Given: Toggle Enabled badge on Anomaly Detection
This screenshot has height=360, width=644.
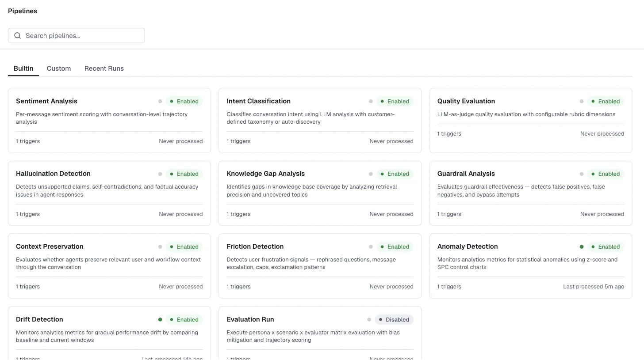Looking at the screenshot, I should coord(606,247).
